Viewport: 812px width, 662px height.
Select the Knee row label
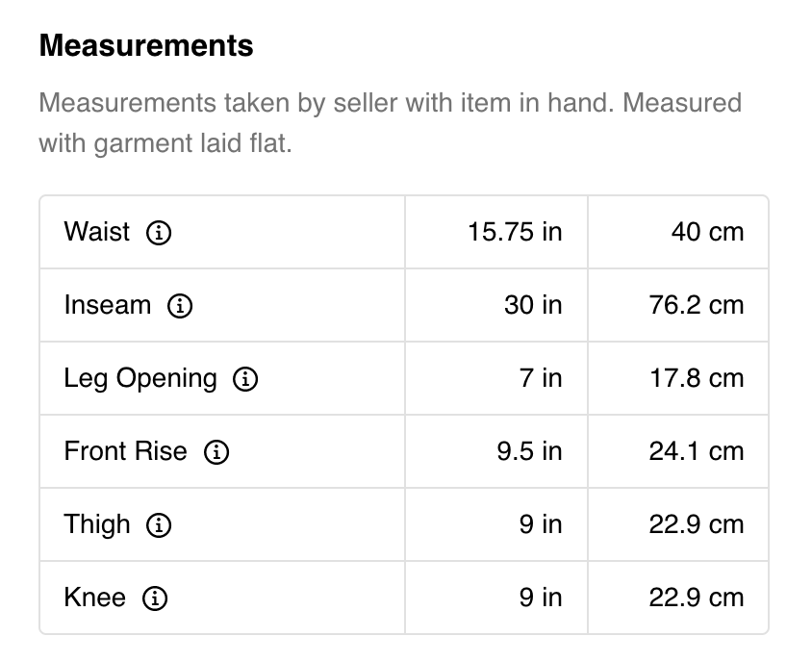point(94,598)
